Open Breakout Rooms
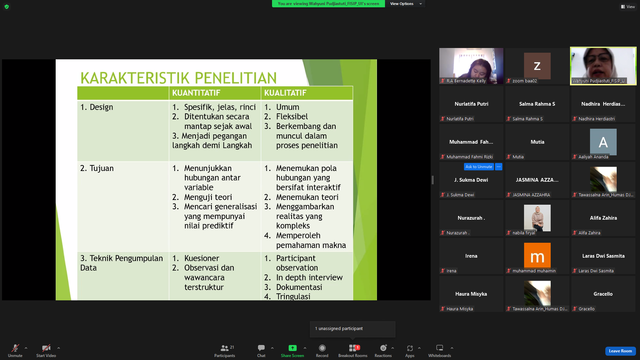640x360 pixels. (353, 350)
